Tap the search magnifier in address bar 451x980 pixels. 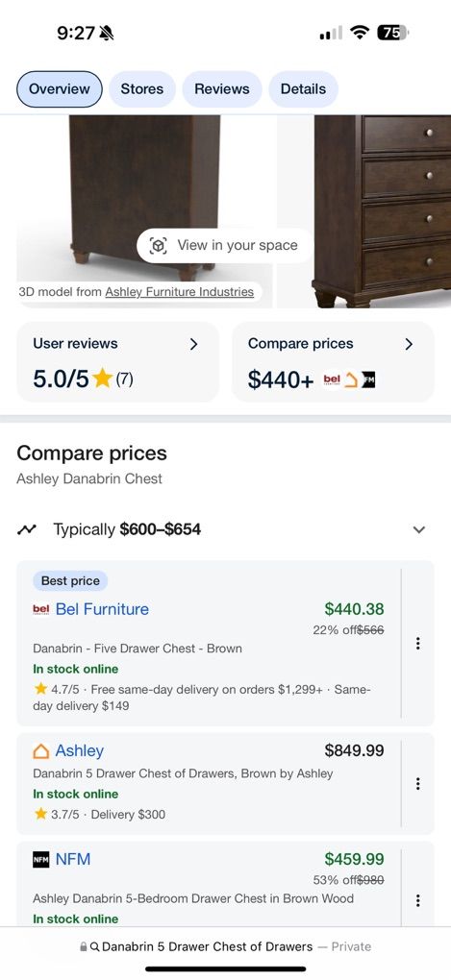click(95, 947)
